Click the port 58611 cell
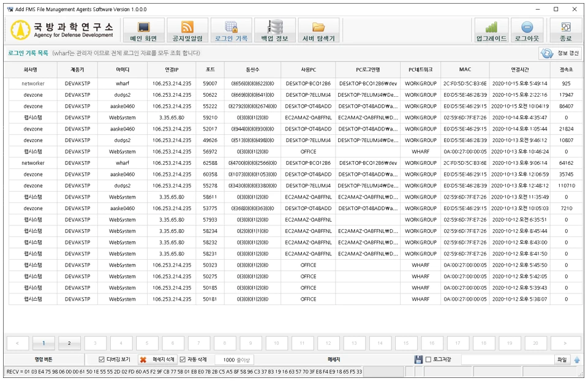The image size is (588, 381). tap(210, 197)
